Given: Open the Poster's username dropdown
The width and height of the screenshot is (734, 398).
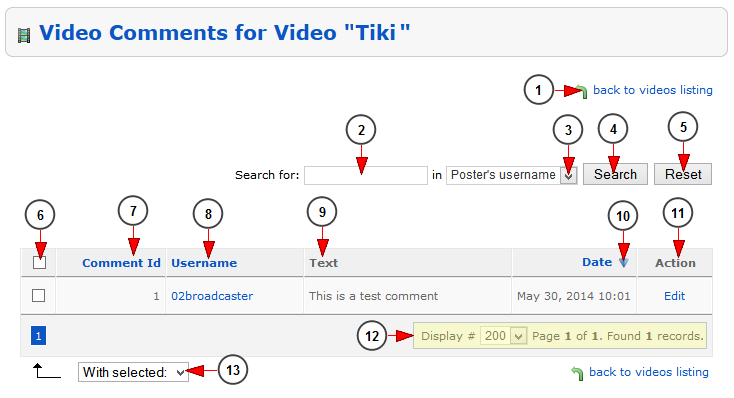Looking at the screenshot, I should tap(511, 175).
